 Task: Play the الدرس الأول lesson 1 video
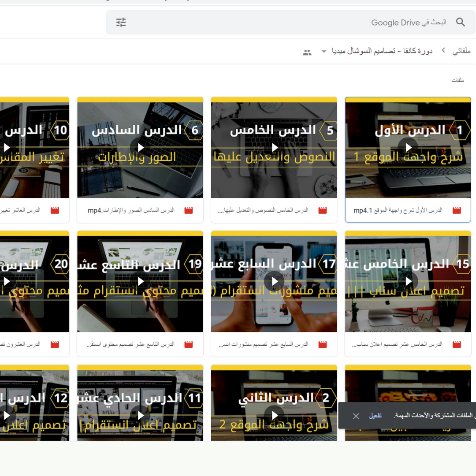(408, 147)
